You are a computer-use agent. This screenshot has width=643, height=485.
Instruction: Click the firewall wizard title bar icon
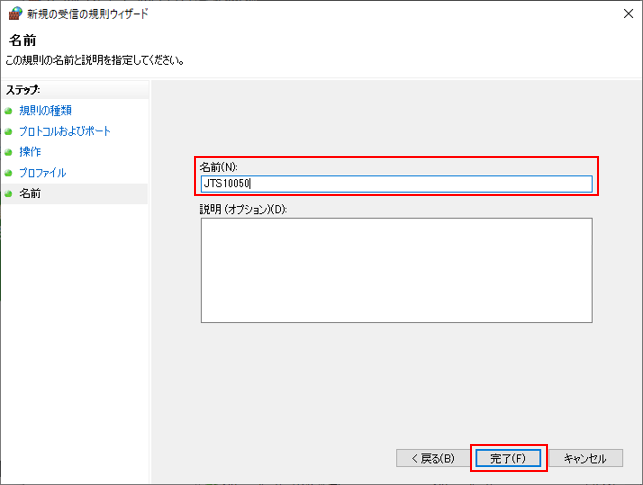[15, 14]
